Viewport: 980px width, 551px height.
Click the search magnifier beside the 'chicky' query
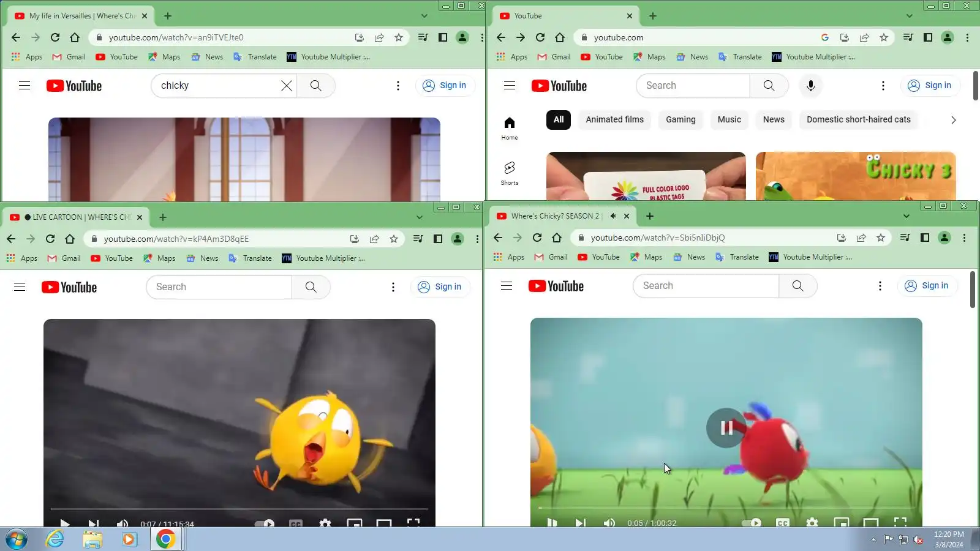(x=316, y=86)
